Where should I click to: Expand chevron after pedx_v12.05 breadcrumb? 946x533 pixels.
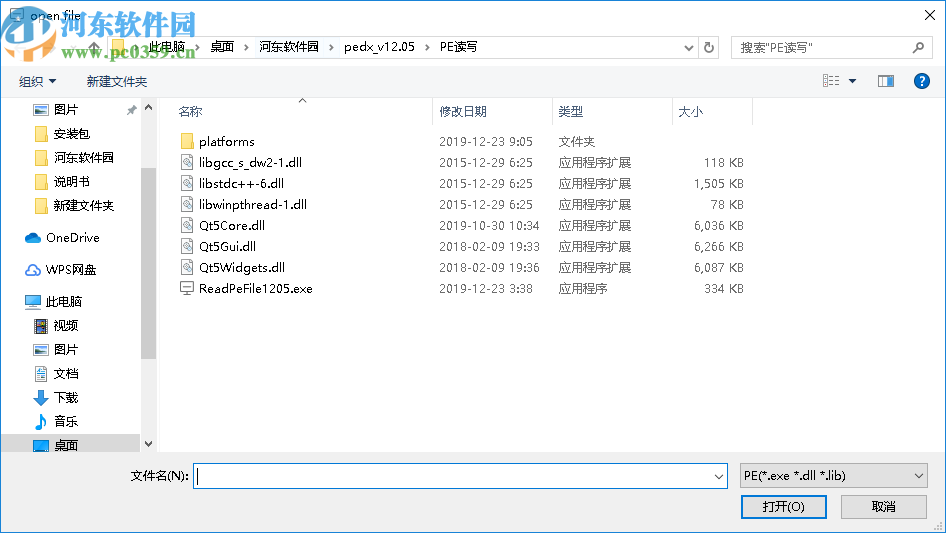(x=427, y=48)
